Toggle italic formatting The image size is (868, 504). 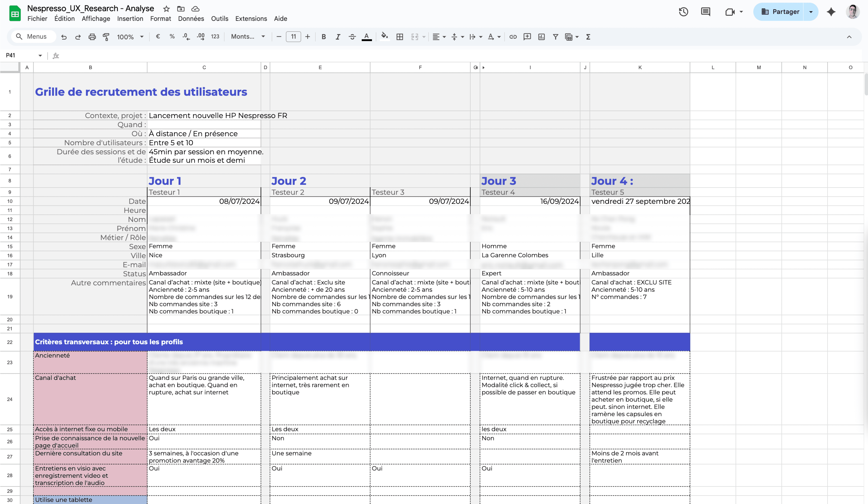338,37
